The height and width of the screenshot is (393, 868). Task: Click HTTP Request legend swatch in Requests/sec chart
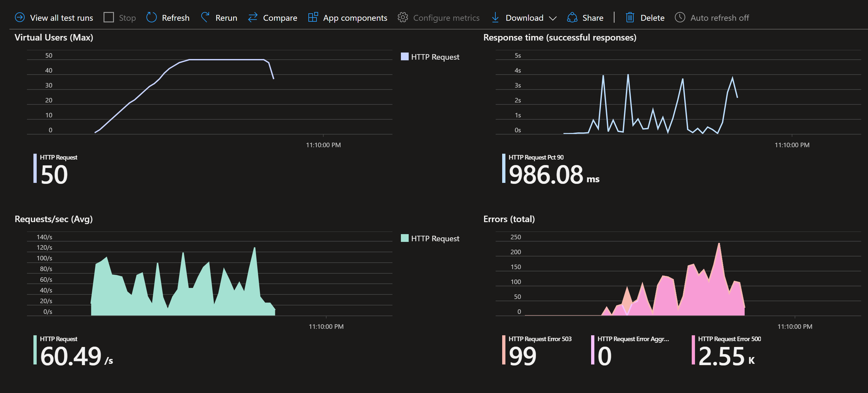(405, 238)
